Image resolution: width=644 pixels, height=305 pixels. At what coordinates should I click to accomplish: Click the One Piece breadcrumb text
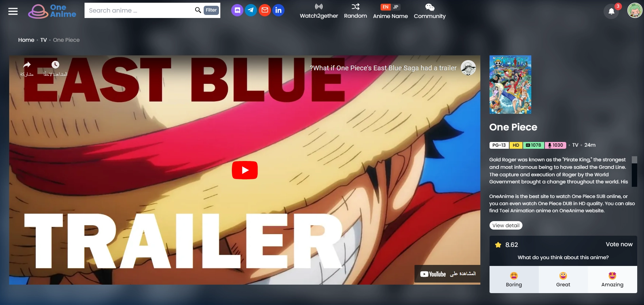(x=66, y=40)
